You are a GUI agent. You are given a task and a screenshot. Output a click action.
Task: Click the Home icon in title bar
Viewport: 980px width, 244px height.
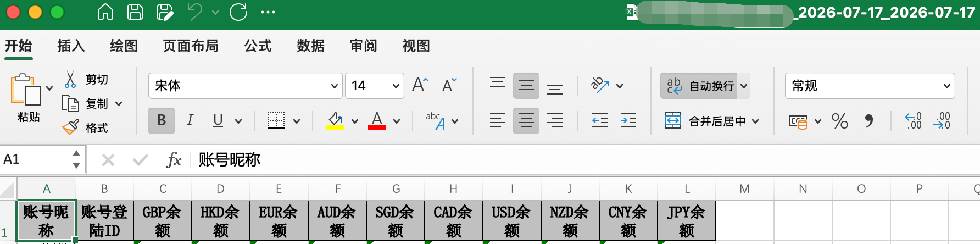coord(105,12)
